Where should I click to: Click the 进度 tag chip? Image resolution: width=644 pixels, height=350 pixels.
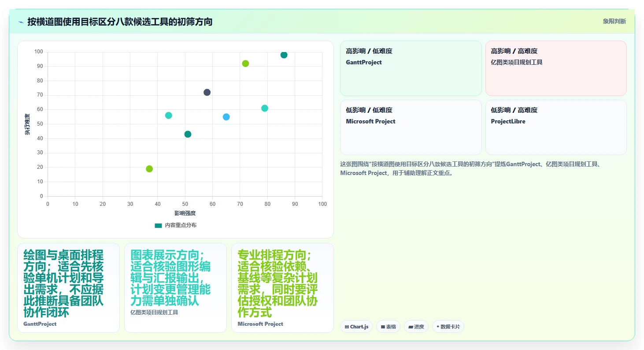(x=416, y=327)
